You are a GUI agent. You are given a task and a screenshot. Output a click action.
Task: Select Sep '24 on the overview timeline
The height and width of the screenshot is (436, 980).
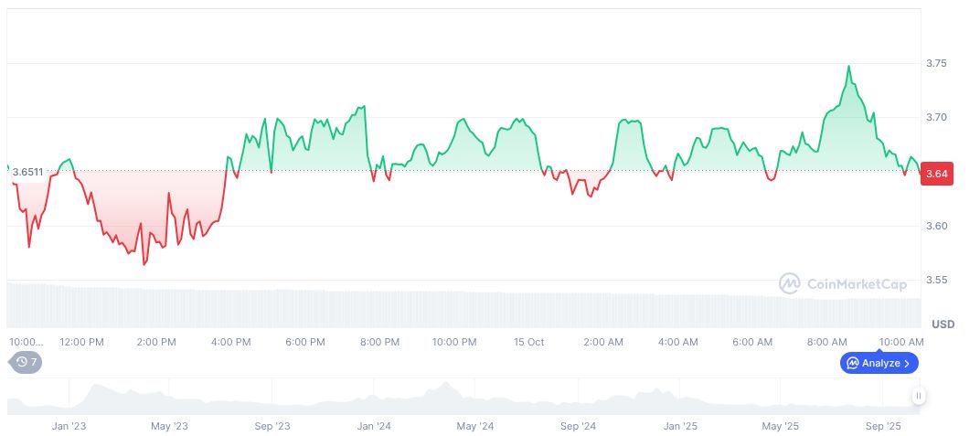[x=578, y=426]
